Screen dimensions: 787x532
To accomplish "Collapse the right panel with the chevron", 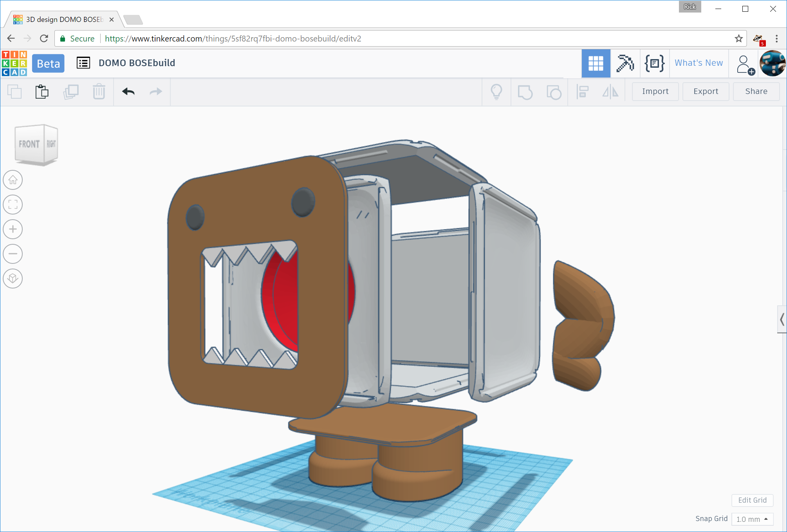I will (x=782, y=319).
